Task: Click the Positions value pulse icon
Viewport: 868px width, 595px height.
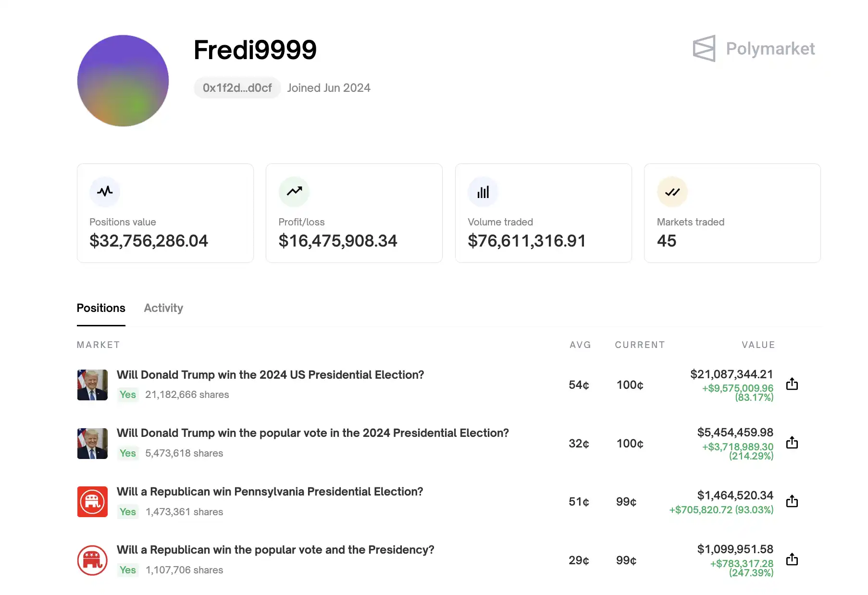Action: click(x=105, y=191)
